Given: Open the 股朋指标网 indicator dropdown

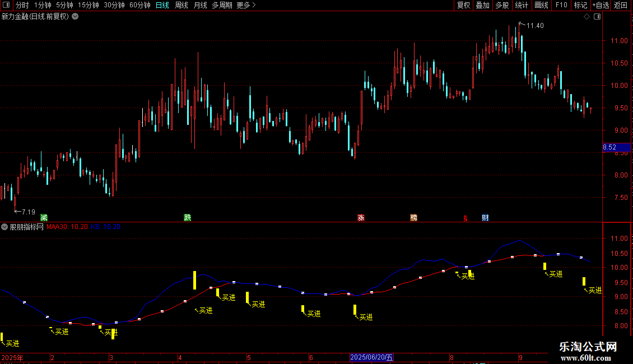Looking at the screenshot, I should pyautogui.click(x=4, y=227).
